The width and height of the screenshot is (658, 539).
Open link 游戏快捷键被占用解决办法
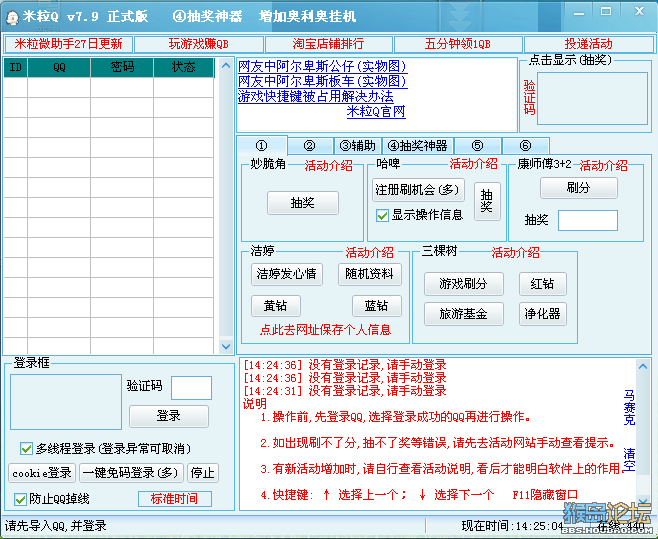point(316,96)
